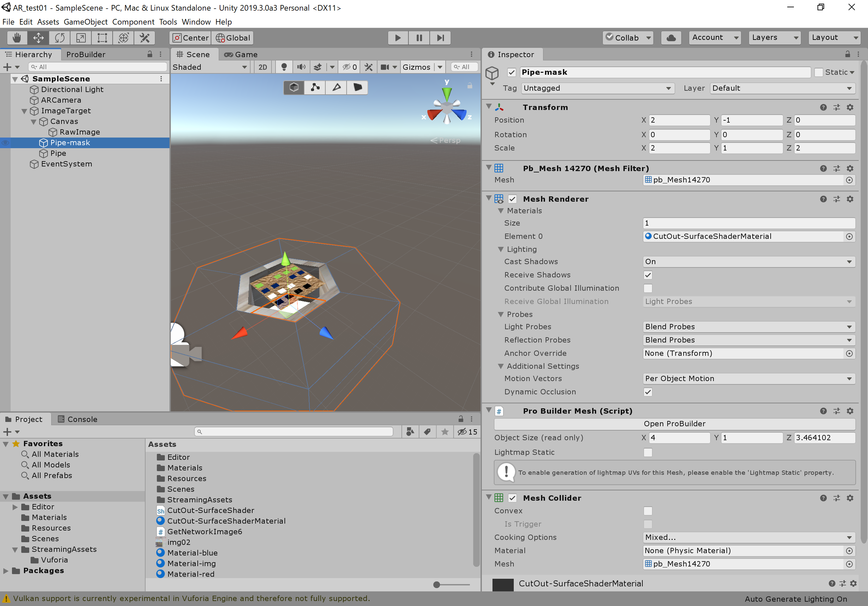This screenshot has height=606, width=868.
Task: Click the 2D view button
Action: pos(263,67)
